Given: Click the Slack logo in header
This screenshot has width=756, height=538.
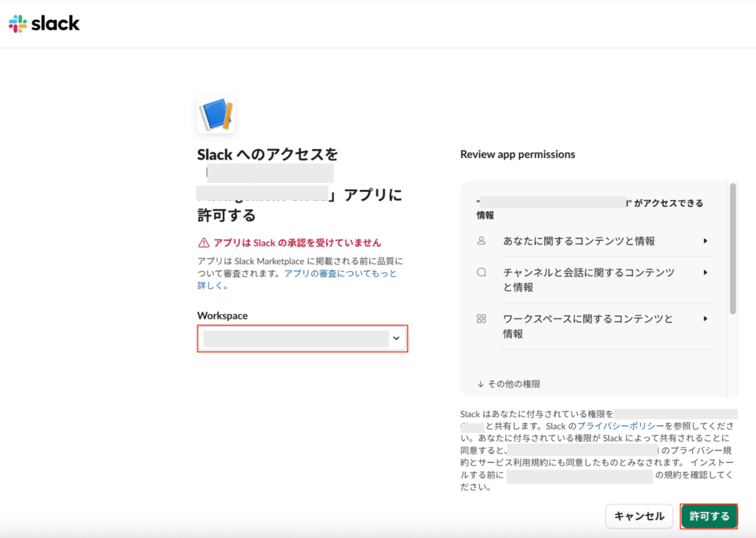Looking at the screenshot, I should pos(44,24).
